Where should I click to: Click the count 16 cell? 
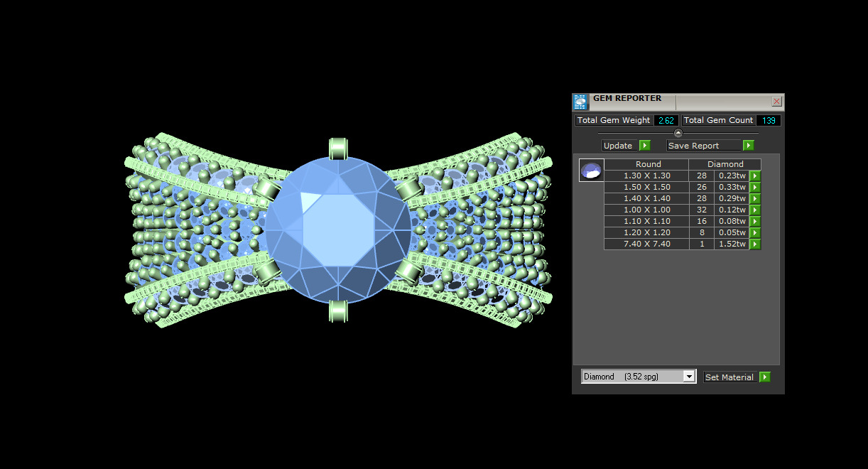coord(702,222)
